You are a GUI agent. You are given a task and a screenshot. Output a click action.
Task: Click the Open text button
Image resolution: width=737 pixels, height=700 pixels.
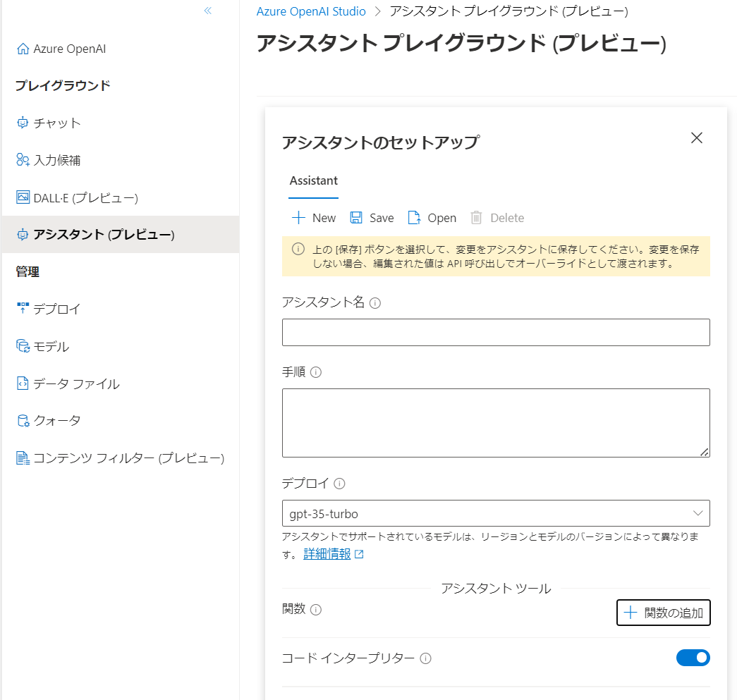441,218
